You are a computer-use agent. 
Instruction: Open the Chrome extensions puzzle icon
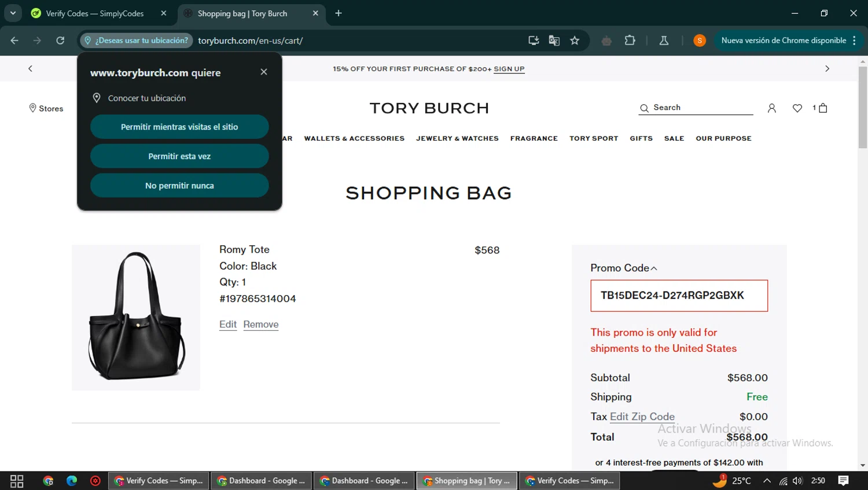tap(630, 40)
